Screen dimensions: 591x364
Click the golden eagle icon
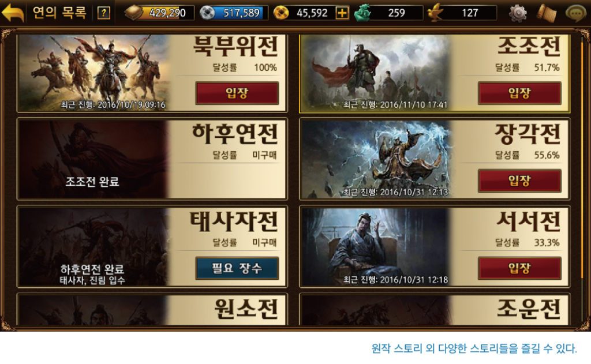tap(435, 13)
